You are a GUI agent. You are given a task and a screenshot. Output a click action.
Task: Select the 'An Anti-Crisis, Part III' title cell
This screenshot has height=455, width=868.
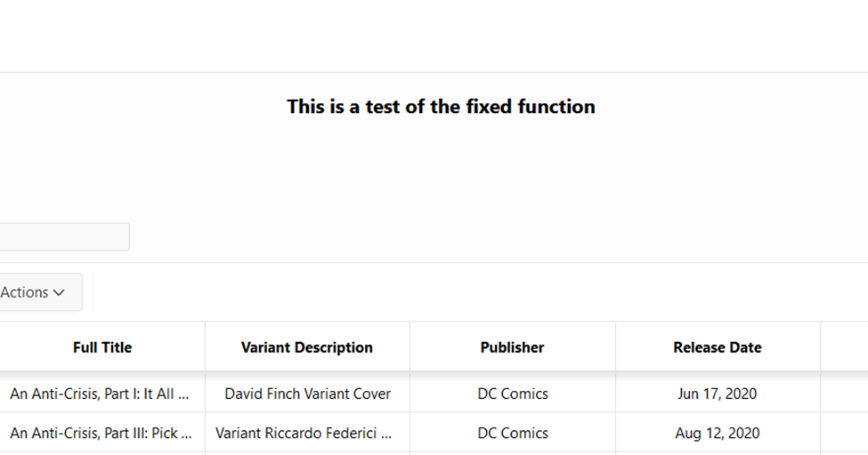coord(102,433)
